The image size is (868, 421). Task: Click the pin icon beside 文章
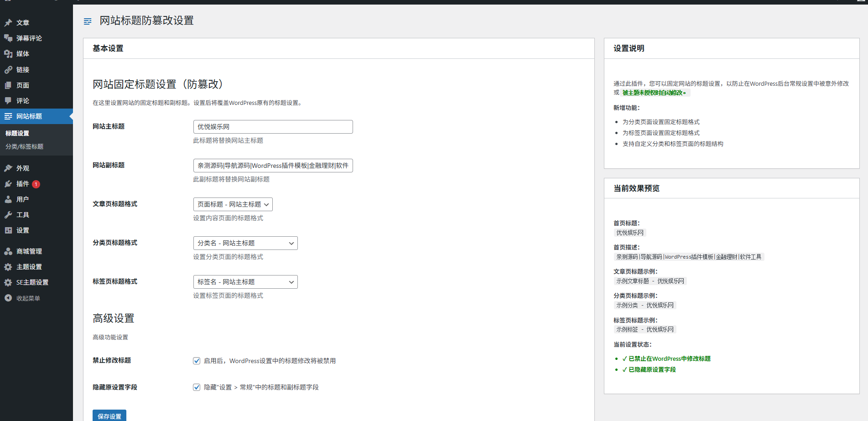pos(8,23)
